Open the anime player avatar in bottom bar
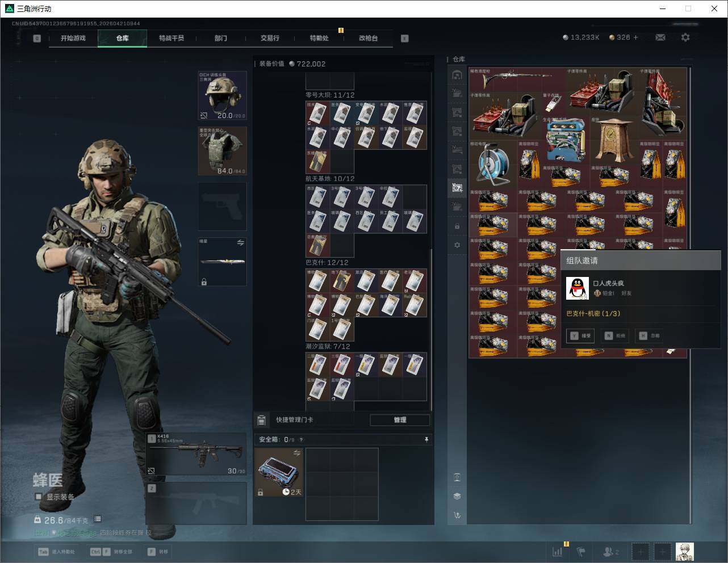 click(684, 551)
